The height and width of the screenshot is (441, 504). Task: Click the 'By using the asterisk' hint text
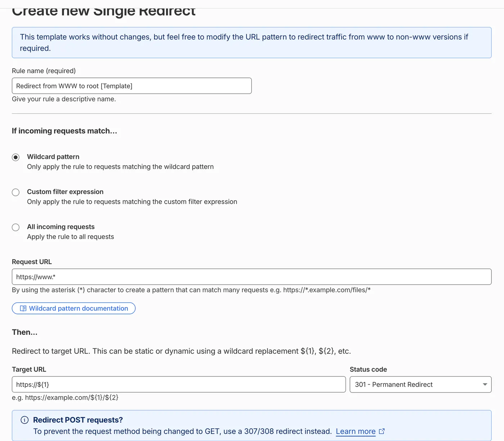tap(191, 290)
